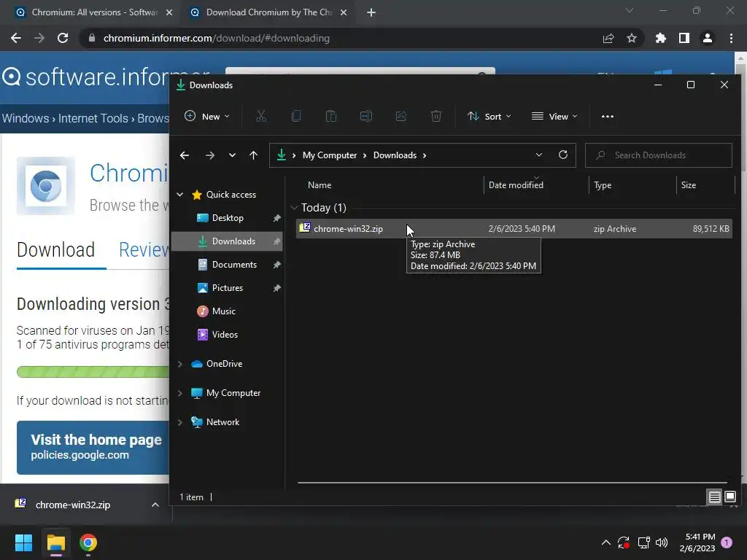The width and height of the screenshot is (747, 560).
Task: Open the Sort dropdown menu
Action: (489, 116)
